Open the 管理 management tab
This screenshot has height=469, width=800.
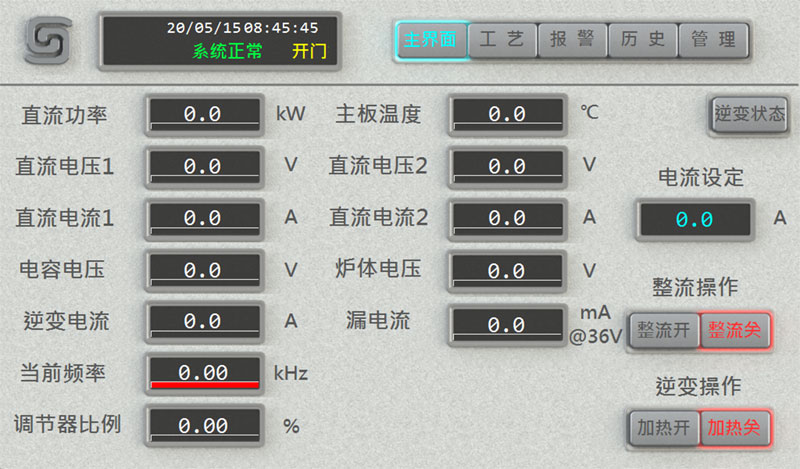pos(714,41)
